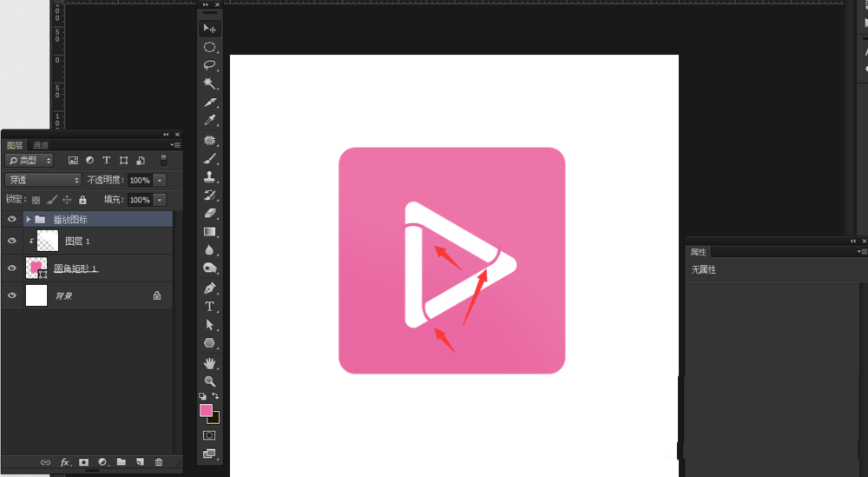Hide the 播放图标 group layer
The image size is (868, 477).
11,220
